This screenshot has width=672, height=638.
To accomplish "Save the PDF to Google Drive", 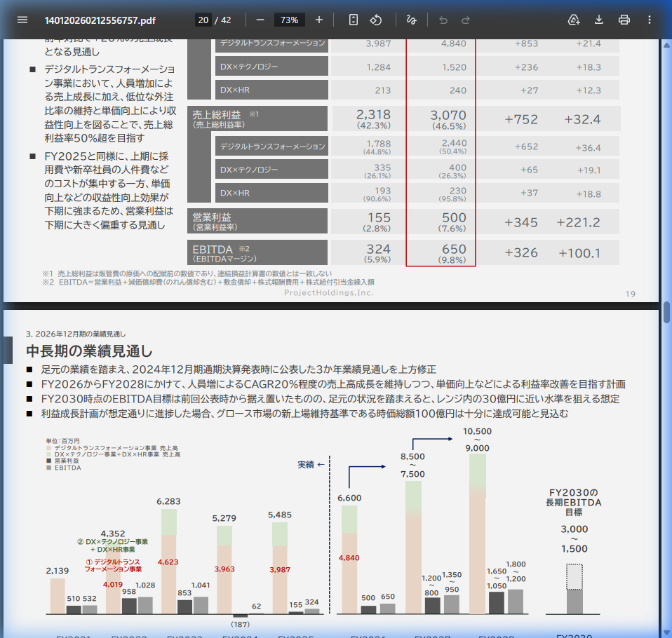I will click(574, 20).
